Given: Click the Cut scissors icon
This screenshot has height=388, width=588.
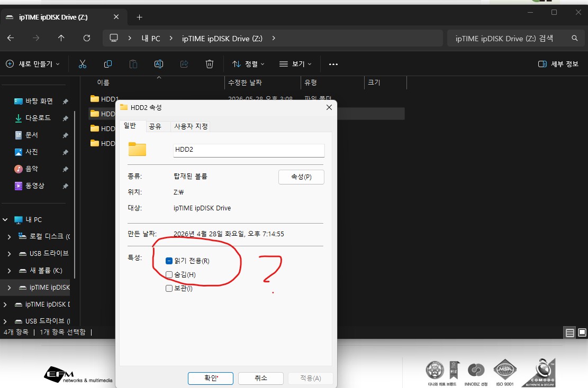Looking at the screenshot, I should tap(83, 64).
